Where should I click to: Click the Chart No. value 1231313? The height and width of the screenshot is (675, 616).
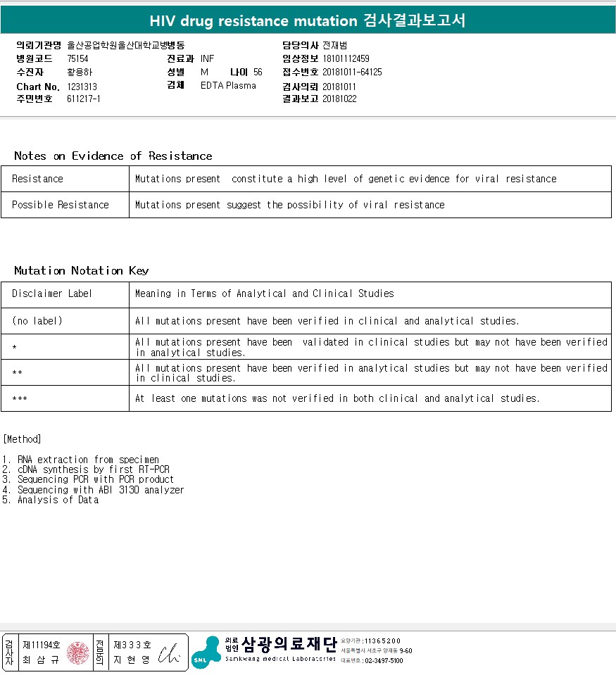(82, 87)
